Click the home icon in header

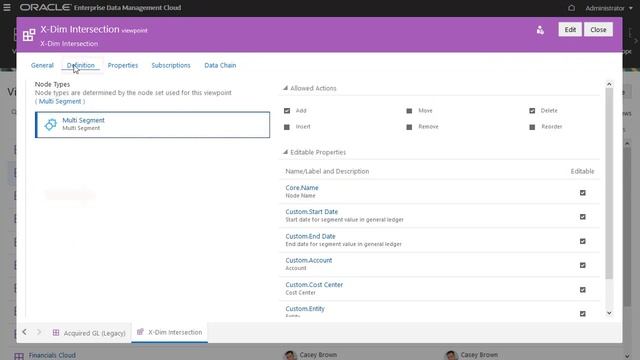[571, 8]
